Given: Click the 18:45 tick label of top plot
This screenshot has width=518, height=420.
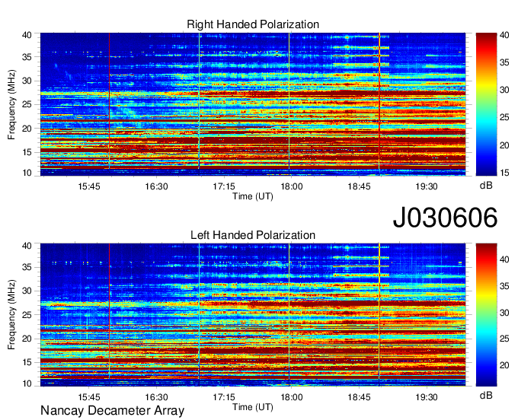Looking at the screenshot, I should [359, 186].
